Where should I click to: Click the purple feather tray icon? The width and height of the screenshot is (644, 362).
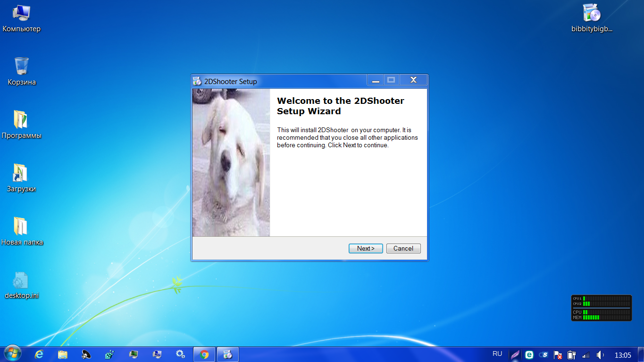[x=515, y=354]
